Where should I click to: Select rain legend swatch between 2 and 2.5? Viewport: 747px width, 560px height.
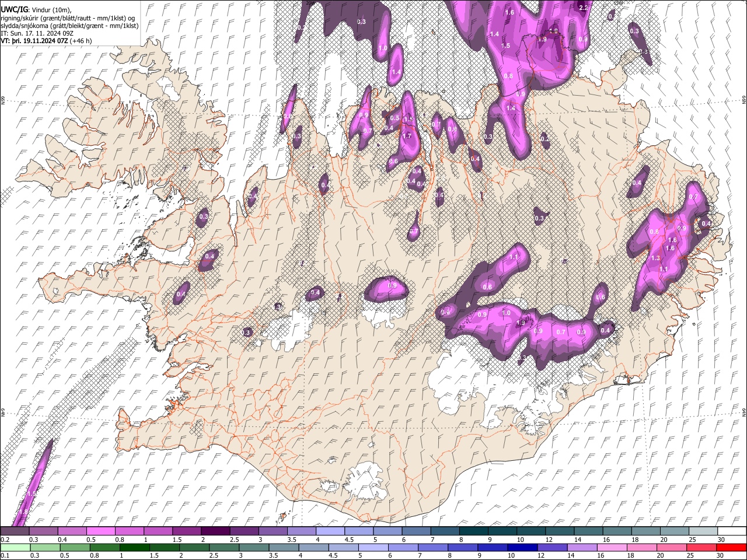click(194, 547)
